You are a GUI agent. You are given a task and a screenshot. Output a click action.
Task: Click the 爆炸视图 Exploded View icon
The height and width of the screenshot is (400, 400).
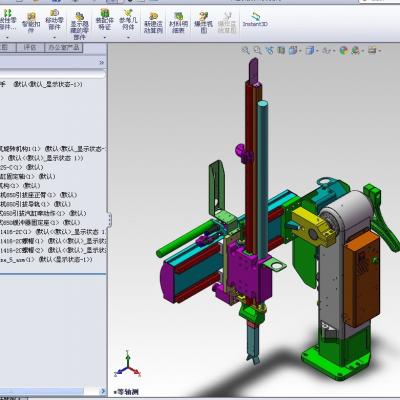(203, 23)
